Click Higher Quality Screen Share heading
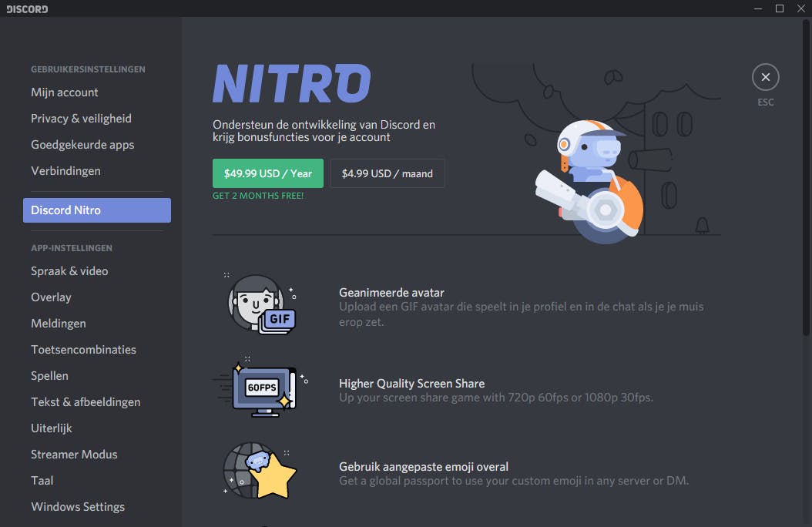 [x=411, y=384]
